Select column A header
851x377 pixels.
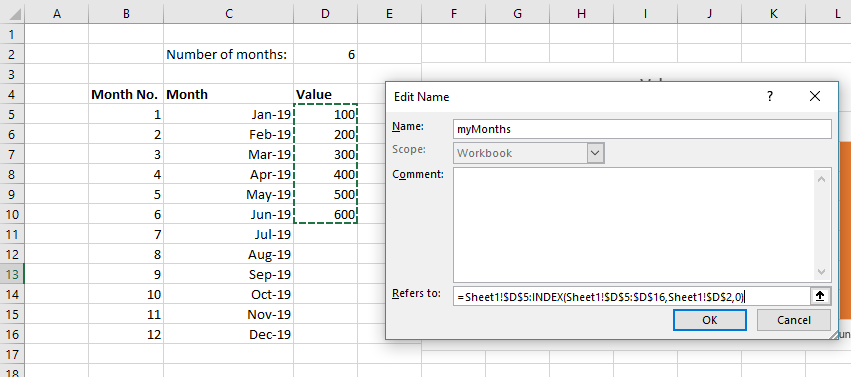(56, 15)
